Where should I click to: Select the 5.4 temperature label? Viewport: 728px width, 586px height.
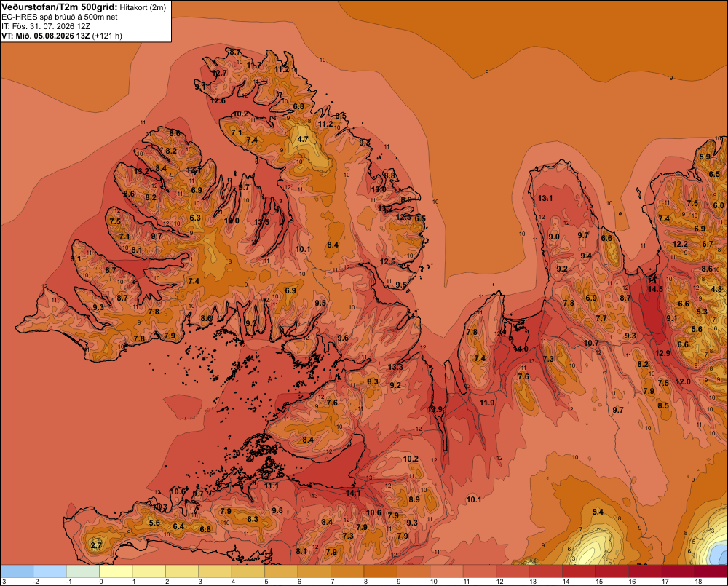pyautogui.click(x=598, y=512)
